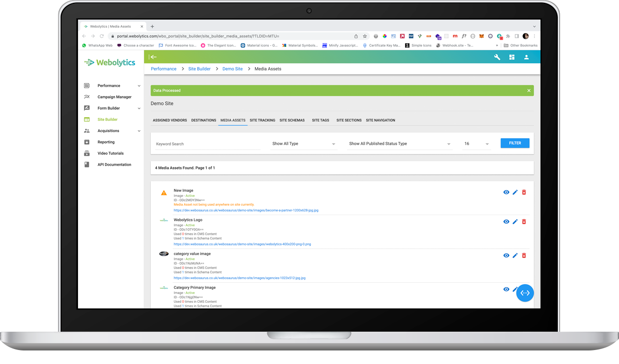Image resolution: width=619 pixels, height=364 pixels.
Task: Open Reporting in the sidebar
Action: point(106,142)
